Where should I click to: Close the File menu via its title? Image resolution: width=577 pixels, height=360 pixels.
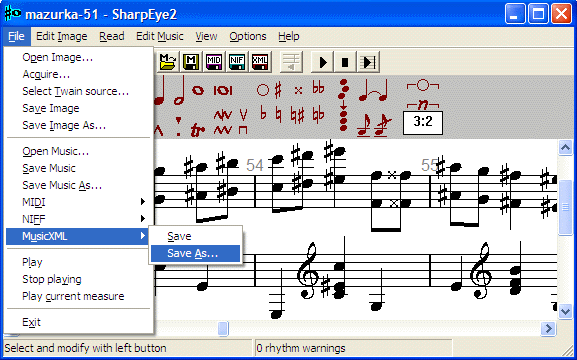point(17,36)
